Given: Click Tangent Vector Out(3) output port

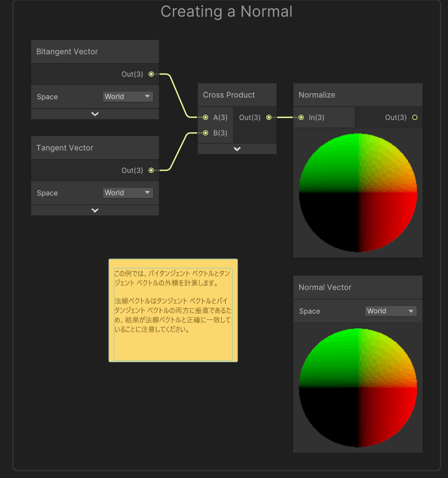Looking at the screenshot, I should click(152, 171).
